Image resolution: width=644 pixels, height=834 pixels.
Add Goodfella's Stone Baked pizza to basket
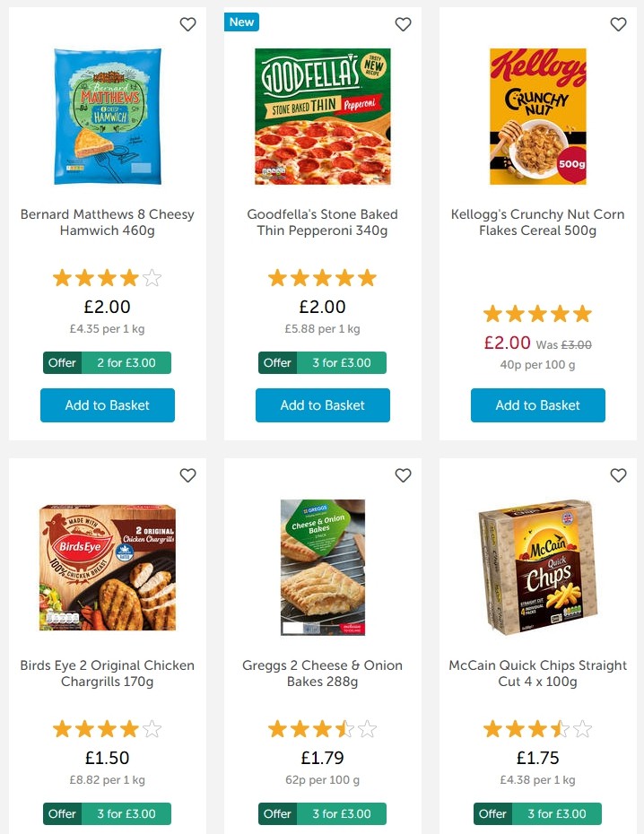tap(322, 405)
